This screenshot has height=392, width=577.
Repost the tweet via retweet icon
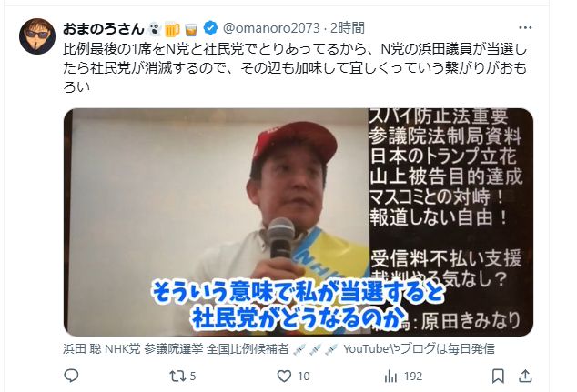pyautogui.click(x=177, y=376)
